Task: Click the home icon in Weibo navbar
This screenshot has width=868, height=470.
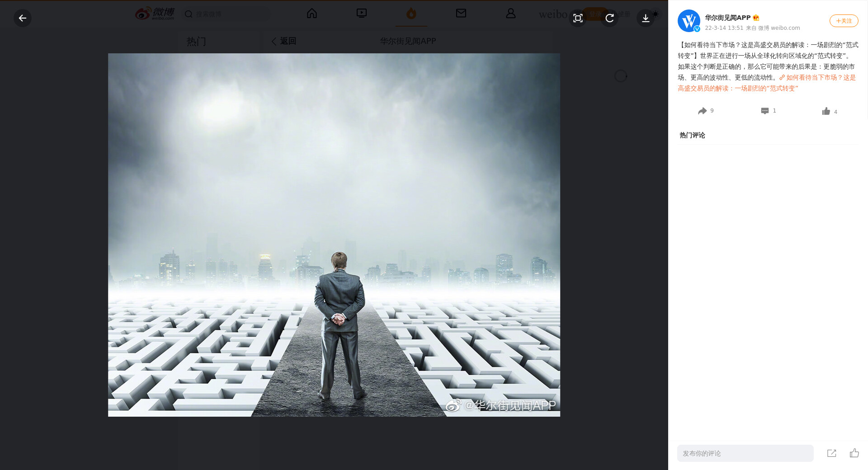Action: click(x=312, y=14)
